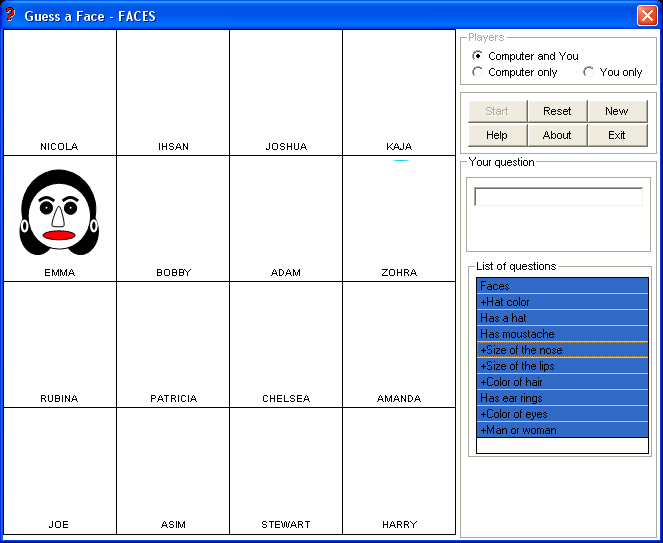Select Has ear rings in question list
Viewport: 663px width, 543px height.
(561, 398)
